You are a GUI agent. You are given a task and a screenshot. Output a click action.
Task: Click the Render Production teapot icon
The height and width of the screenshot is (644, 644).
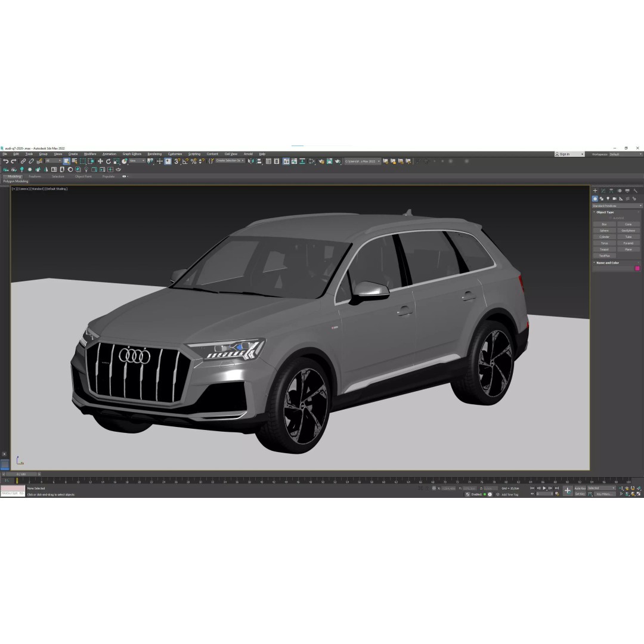[x=338, y=162]
